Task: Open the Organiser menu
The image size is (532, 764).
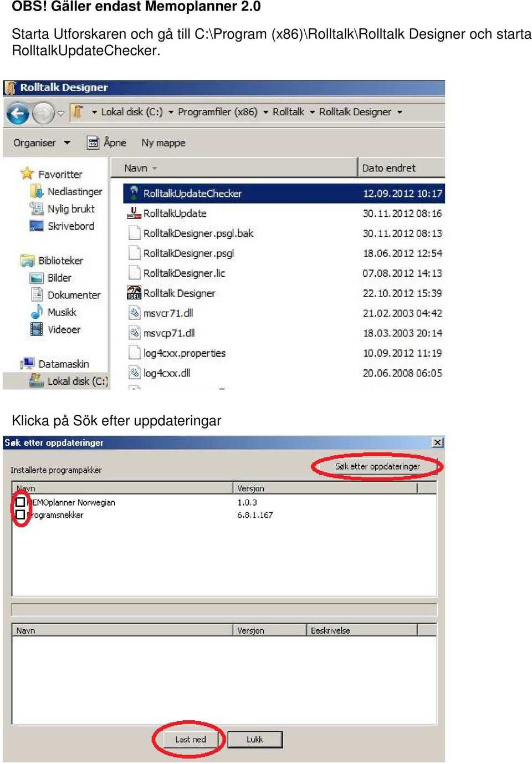Action: pos(42,143)
